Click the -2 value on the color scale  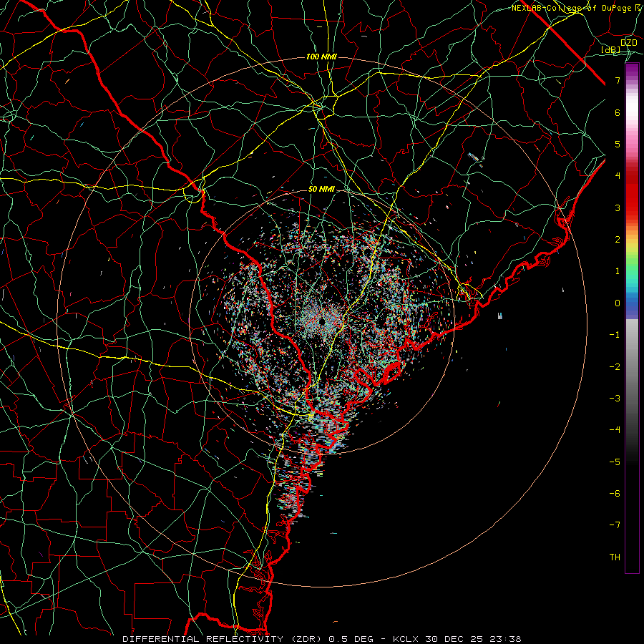615,366
